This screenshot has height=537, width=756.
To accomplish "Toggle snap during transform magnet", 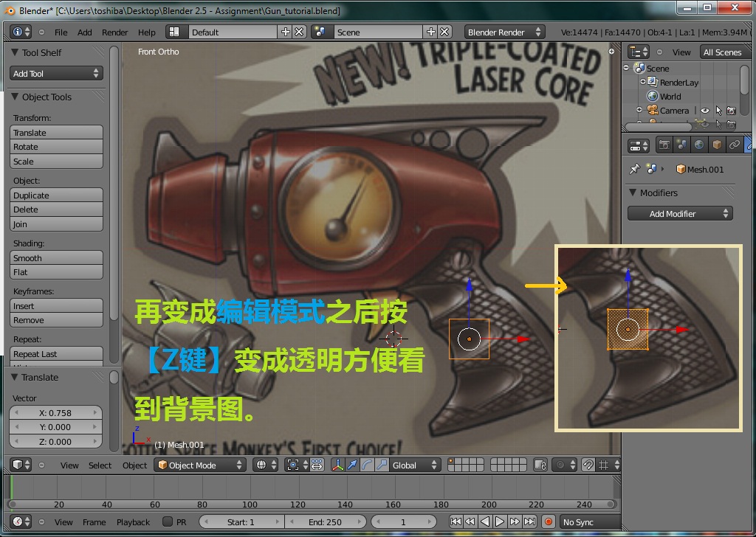I will click(x=588, y=465).
